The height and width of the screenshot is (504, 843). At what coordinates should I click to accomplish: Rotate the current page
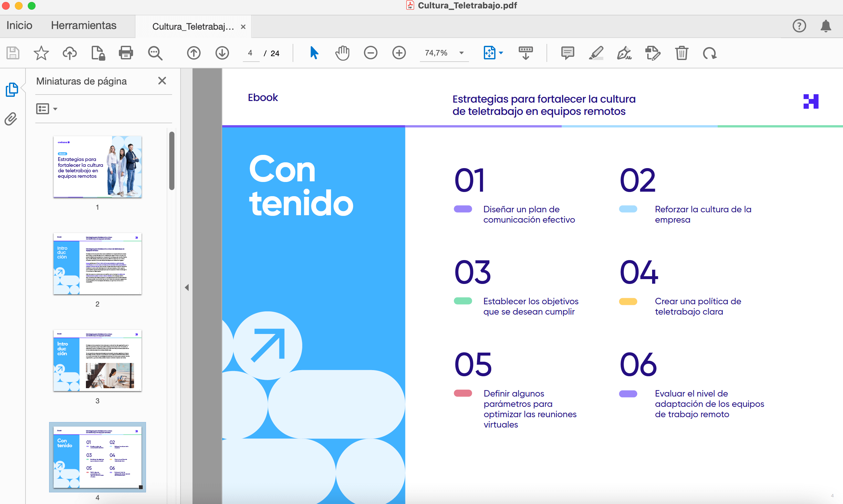[x=710, y=53]
